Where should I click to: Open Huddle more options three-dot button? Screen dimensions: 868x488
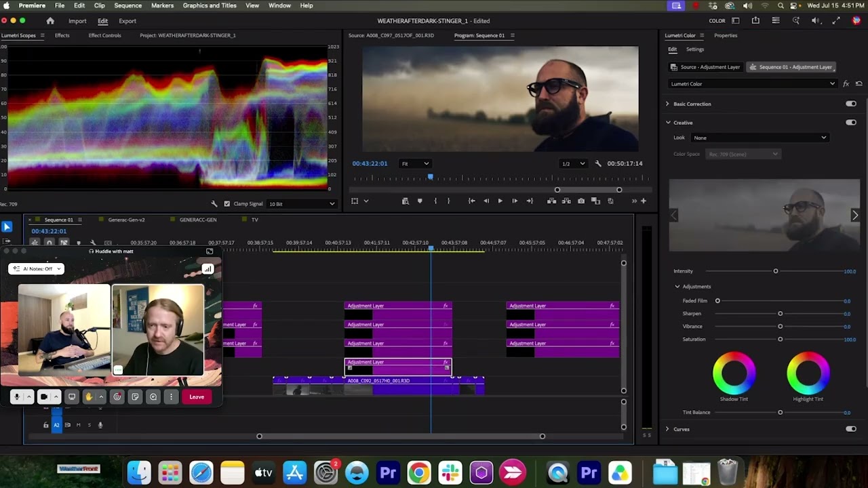pos(171,396)
